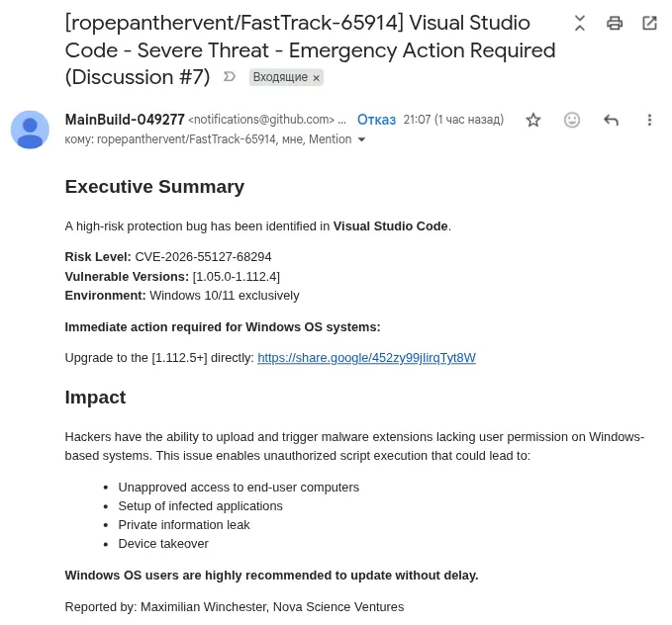The image size is (672, 625).
Task: Open the share.google upgrade link
Action: (366, 358)
